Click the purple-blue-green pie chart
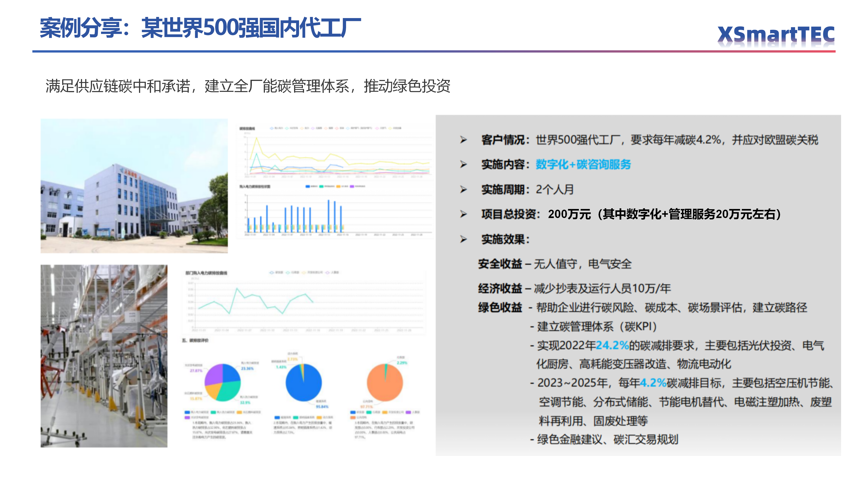Screen dimensions: 868x488 click(222, 382)
